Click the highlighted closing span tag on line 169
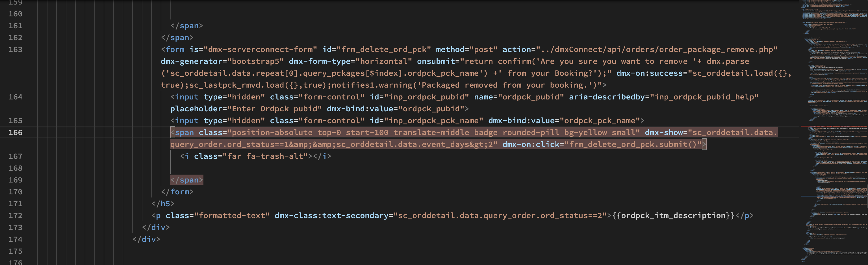 pyautogui.click(x=187, y=180)
